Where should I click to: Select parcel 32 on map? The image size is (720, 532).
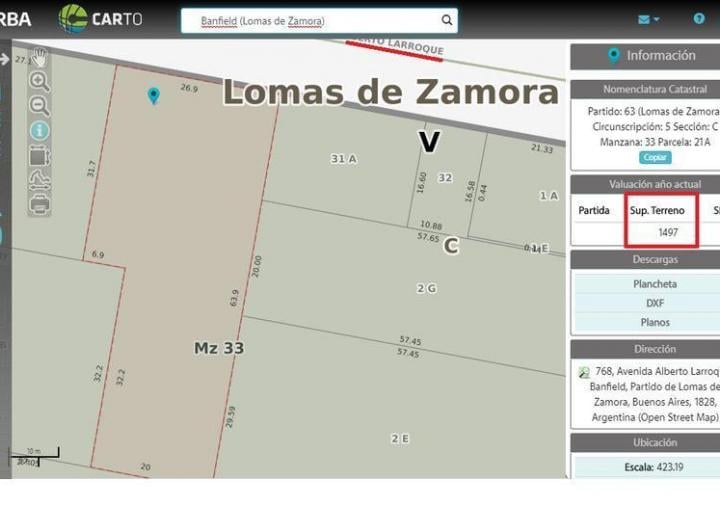click(x=445, y=178)
